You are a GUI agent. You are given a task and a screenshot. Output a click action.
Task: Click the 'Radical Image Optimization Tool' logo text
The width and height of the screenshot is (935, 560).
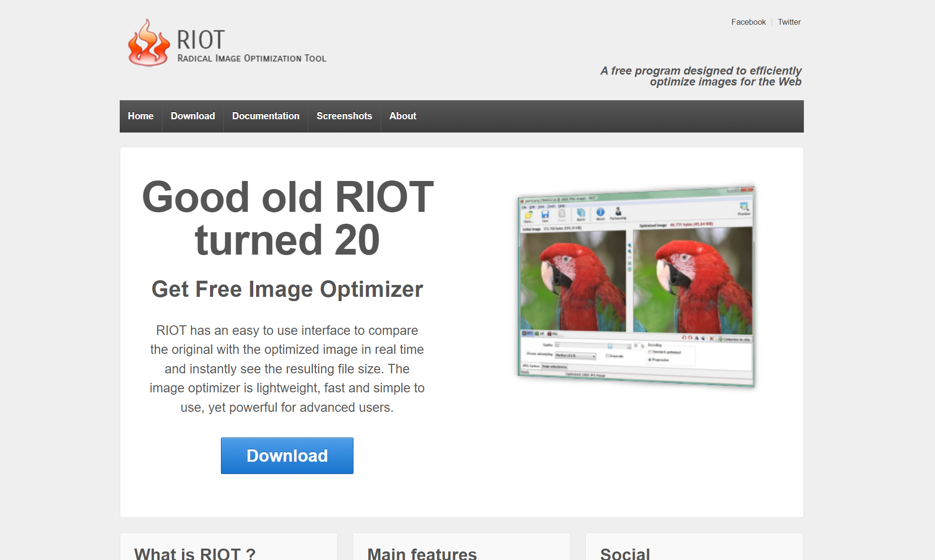coord(252,58)
